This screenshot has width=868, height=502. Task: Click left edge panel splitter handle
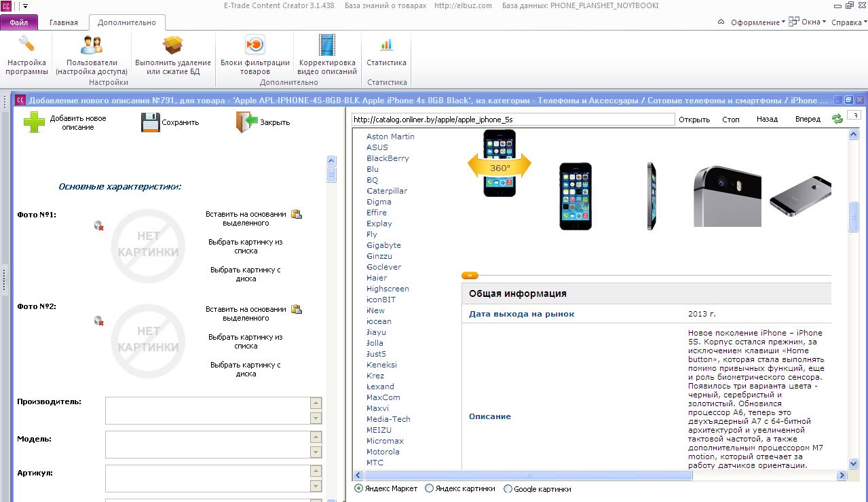coord(5,279)
